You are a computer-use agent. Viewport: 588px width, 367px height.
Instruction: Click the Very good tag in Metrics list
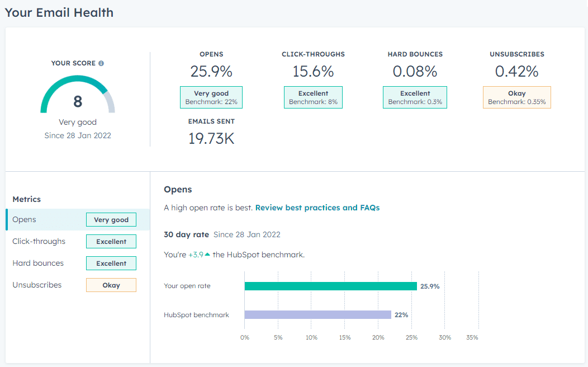tap(111, 219)
